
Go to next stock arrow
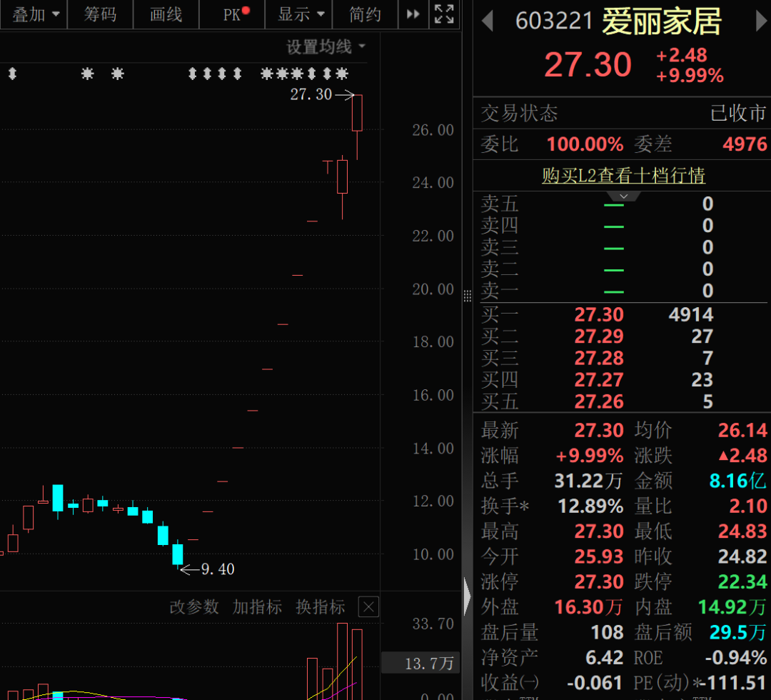761,21
